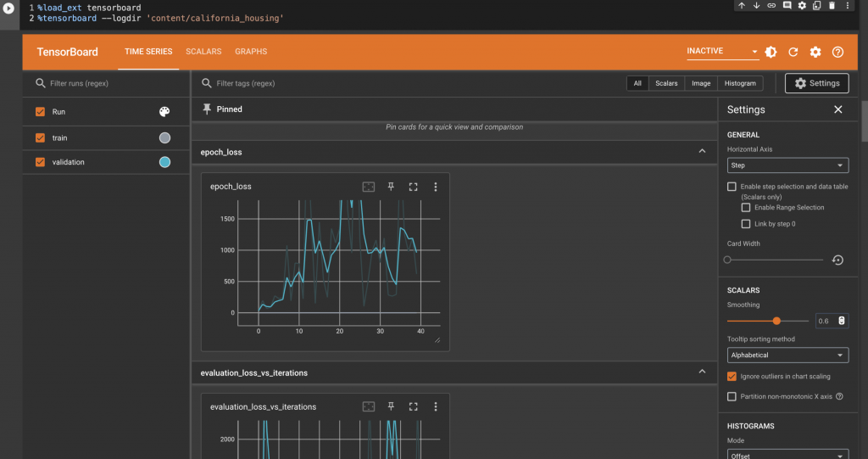
Task: Pin the epoch_loss card
Action: pyautogui.click(x=391, y=187)
